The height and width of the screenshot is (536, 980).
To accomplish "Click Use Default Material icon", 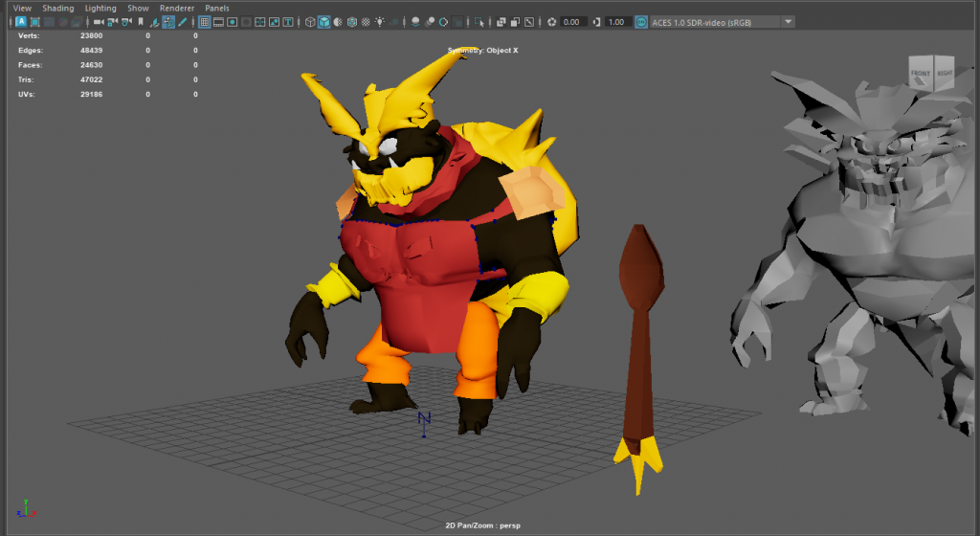I will [338, 22].
